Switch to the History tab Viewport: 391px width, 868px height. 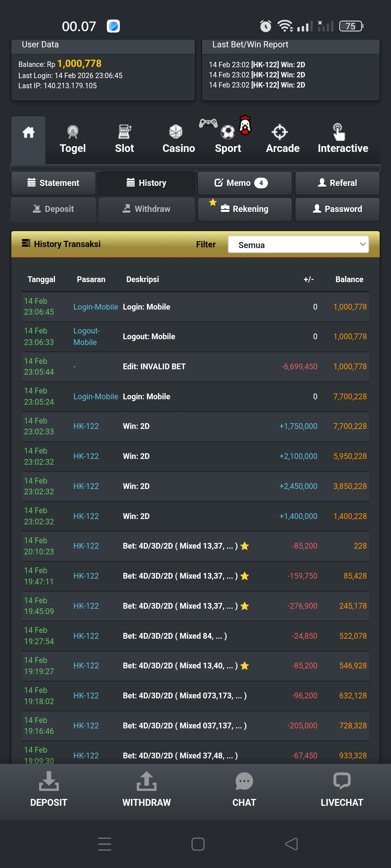pos(147,183)
